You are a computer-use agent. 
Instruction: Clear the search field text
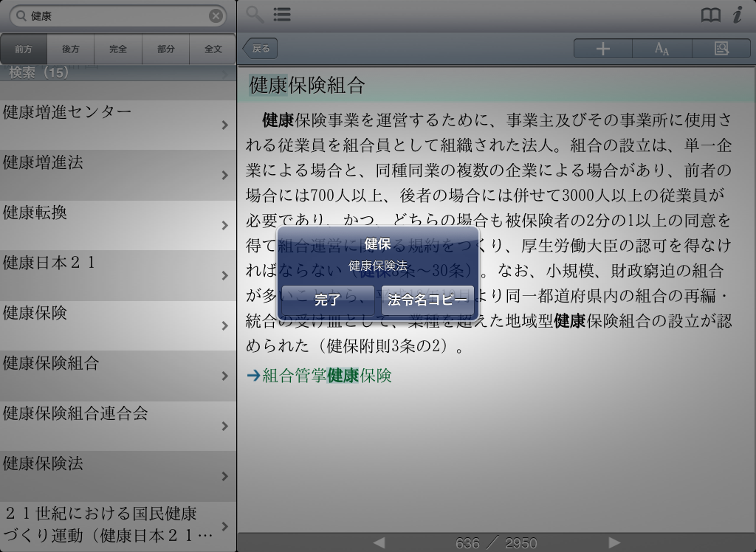coord(216,15)
